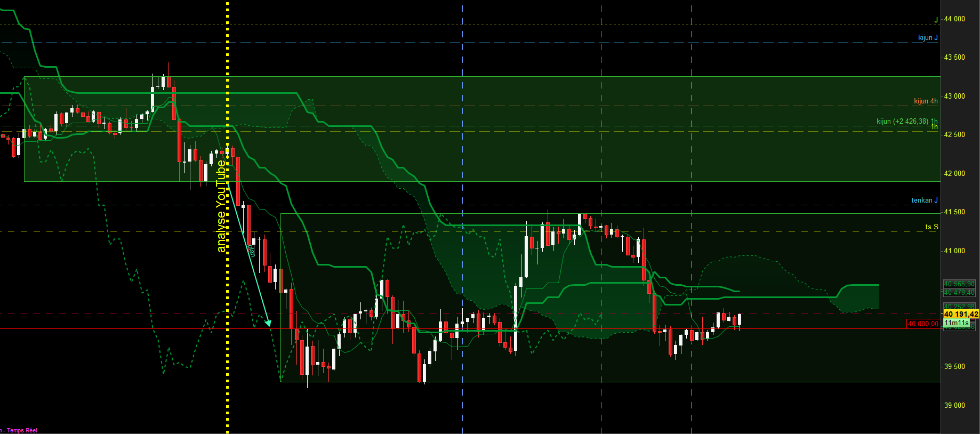Click the green 11m11s countdown timer badge
This screenshot has width=980, height=434.
[x=957, y=323]
